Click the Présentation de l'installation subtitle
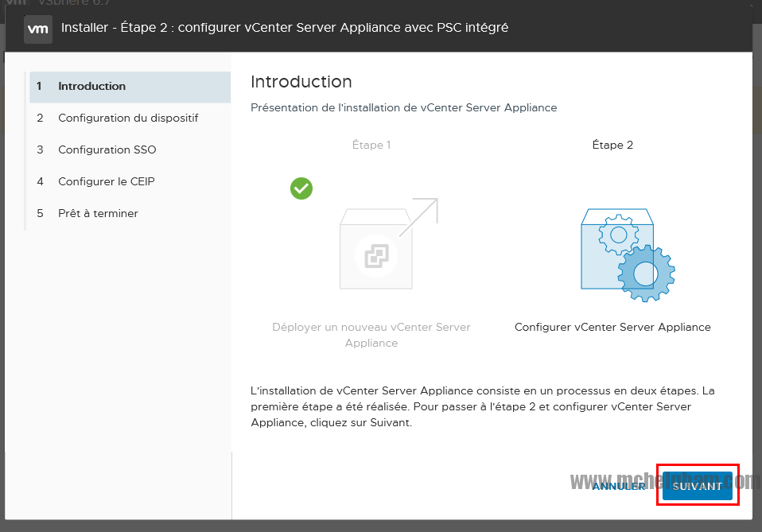Image resolution: width=762 pixels, height=532 pixels. pos(404,107)
